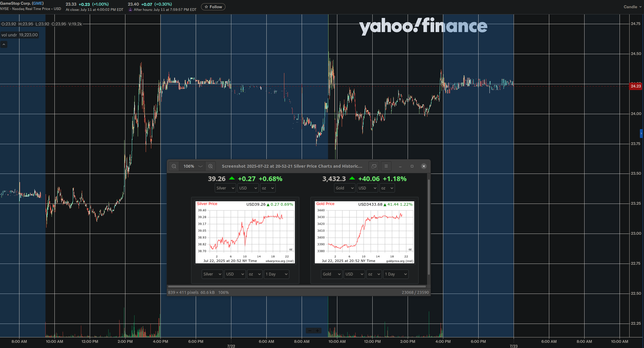
Task: Click the green arrow beside 3,432.3
Action: pyautogui.click(x=352, y=178)
